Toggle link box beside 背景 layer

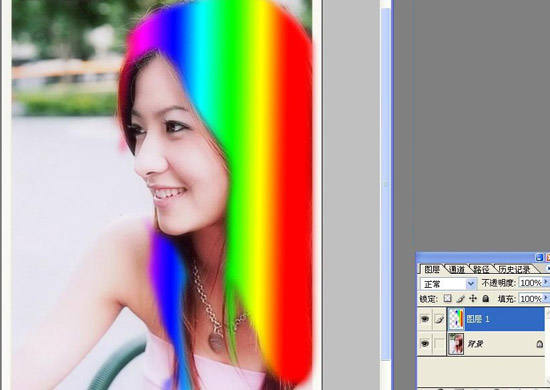[x=439, y=344]
